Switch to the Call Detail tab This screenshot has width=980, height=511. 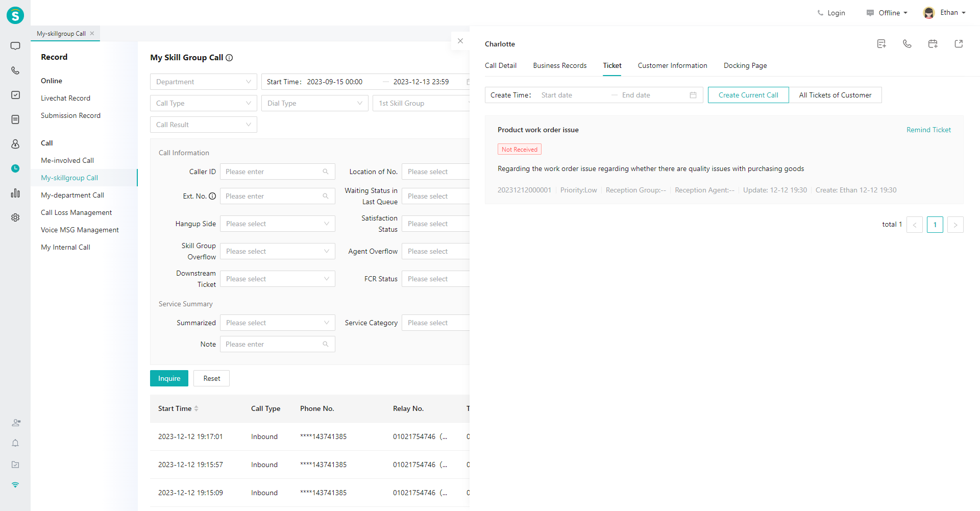(x=501, y=65)
